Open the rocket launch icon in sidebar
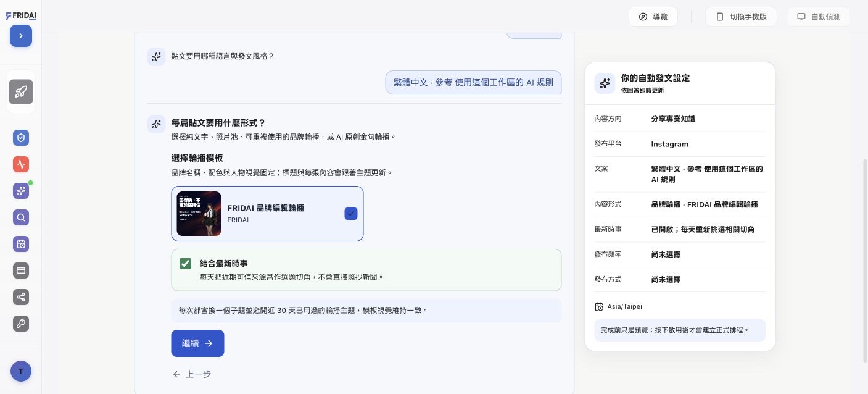This screenshot has height=394, width=868. [21, 92]
